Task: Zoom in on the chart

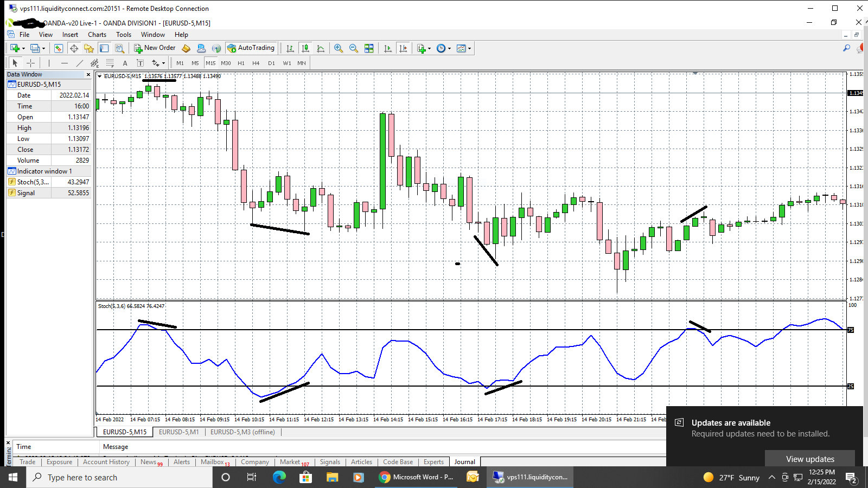Action: coord(339,48)
